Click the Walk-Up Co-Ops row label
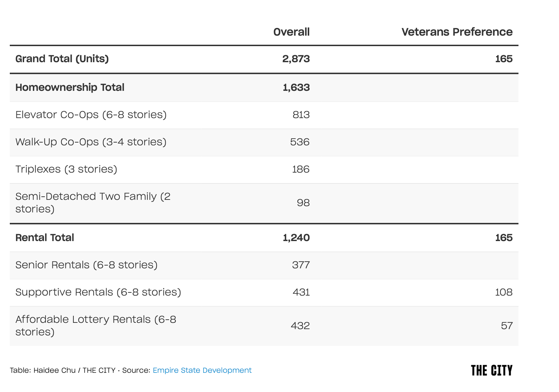This screenshot has height=392, width=559. 91,142
